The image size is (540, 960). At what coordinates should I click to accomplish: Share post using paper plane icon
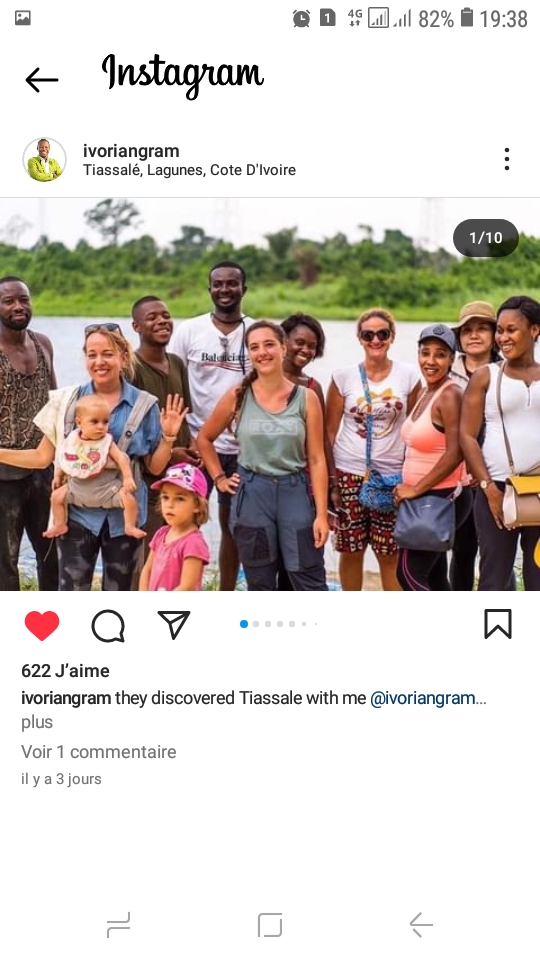pos(174,624)
